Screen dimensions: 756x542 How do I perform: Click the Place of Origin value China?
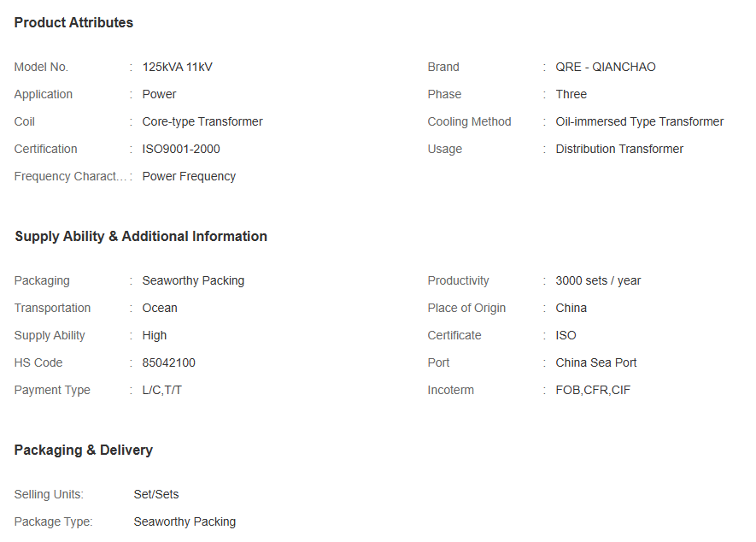coord(571,308)
